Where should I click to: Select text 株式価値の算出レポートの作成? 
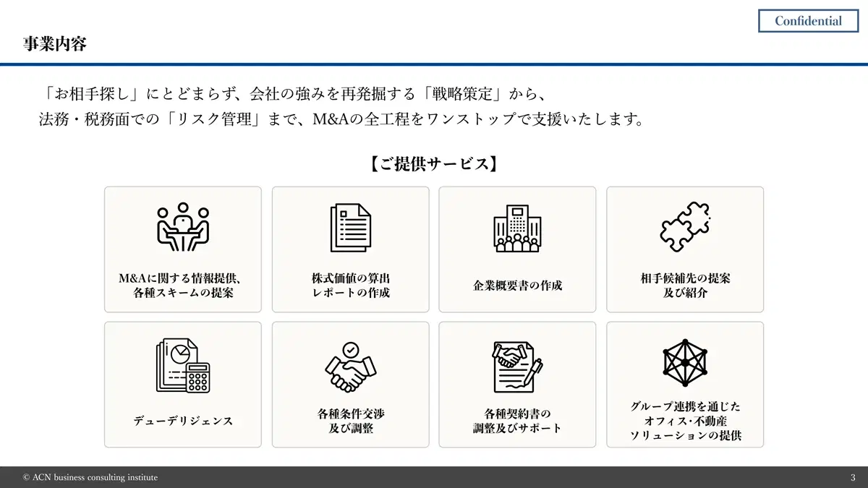pos(350,286)
